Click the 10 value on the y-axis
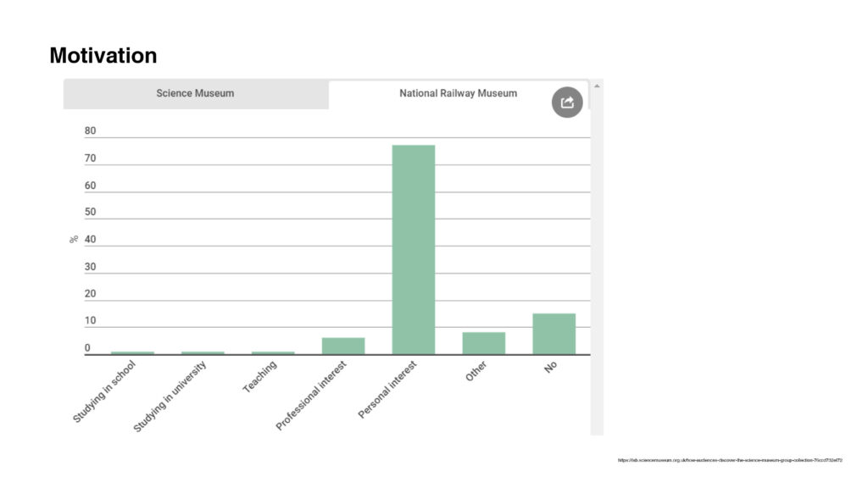The width and height of the screenshot is (868, 488). coord(90,321)
